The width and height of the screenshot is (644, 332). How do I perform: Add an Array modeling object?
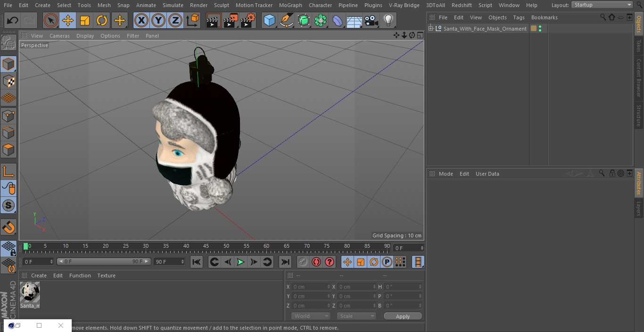click(321, 20)
